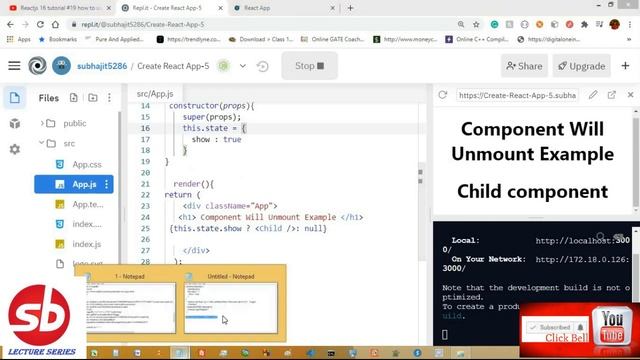Add a new file in Files panel
Viewport: 640px width, 360px height.
click(73, 98)
